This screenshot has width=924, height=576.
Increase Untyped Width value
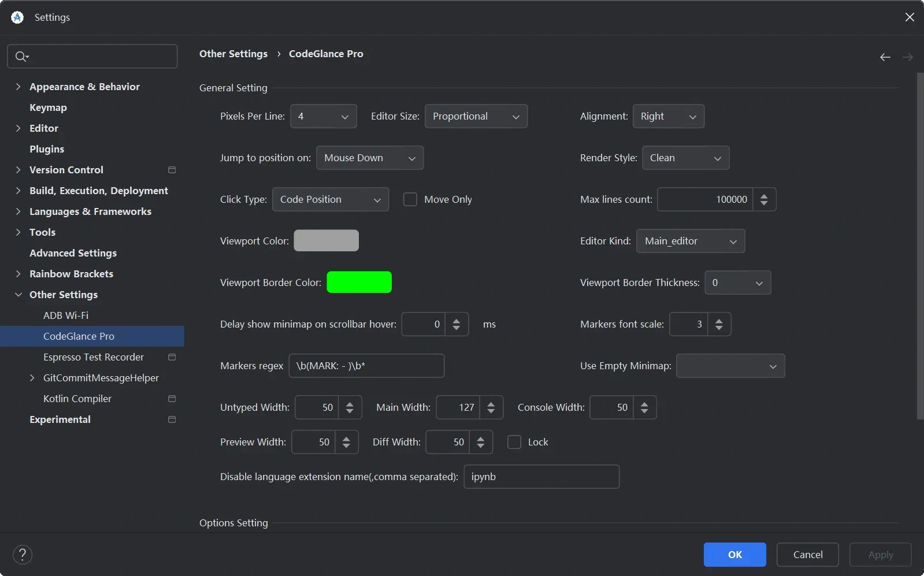coord(350,403)
